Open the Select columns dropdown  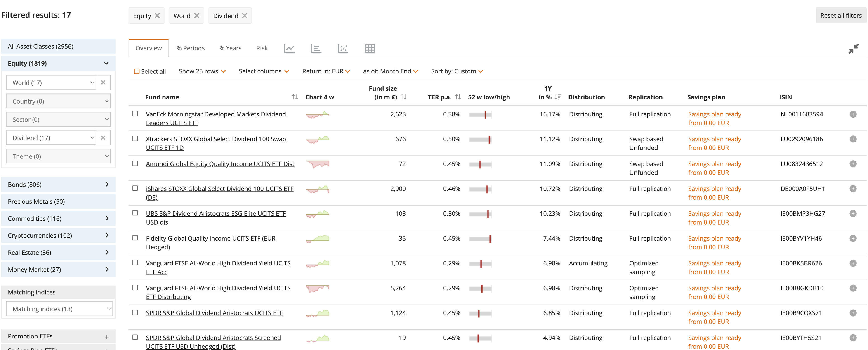pyautogui.click(x=264, y=71)
